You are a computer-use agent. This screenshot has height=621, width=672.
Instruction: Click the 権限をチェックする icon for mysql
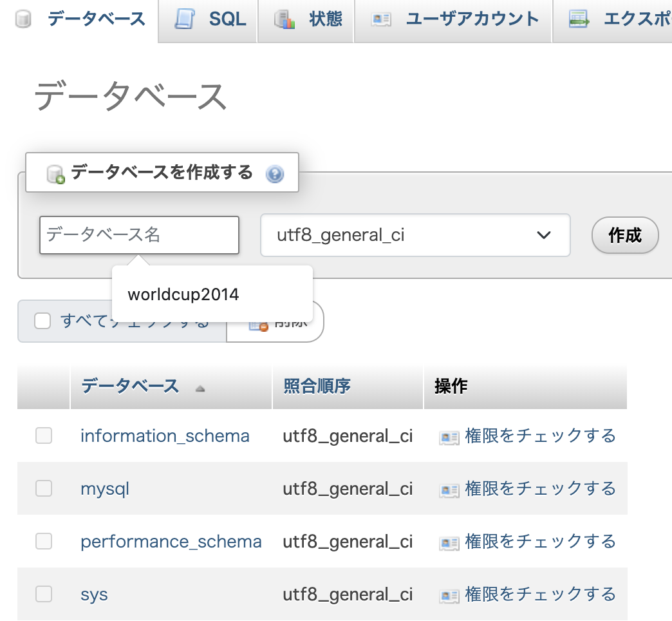coord(449,488)
